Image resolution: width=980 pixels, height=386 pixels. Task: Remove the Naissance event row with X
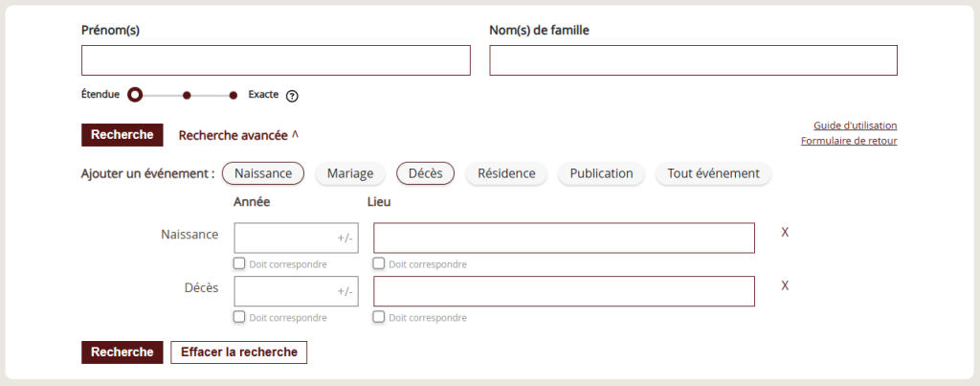(x=785, y=232)
